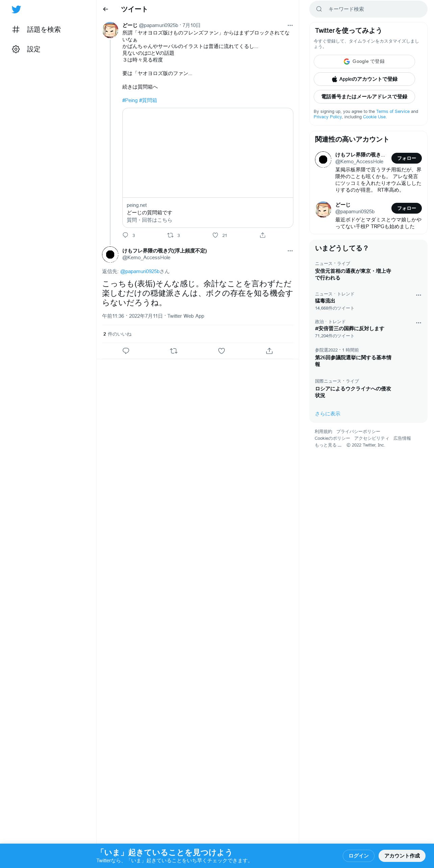
Task: Like どーじ's tweet with 21 likes
Action: (215, 235)
